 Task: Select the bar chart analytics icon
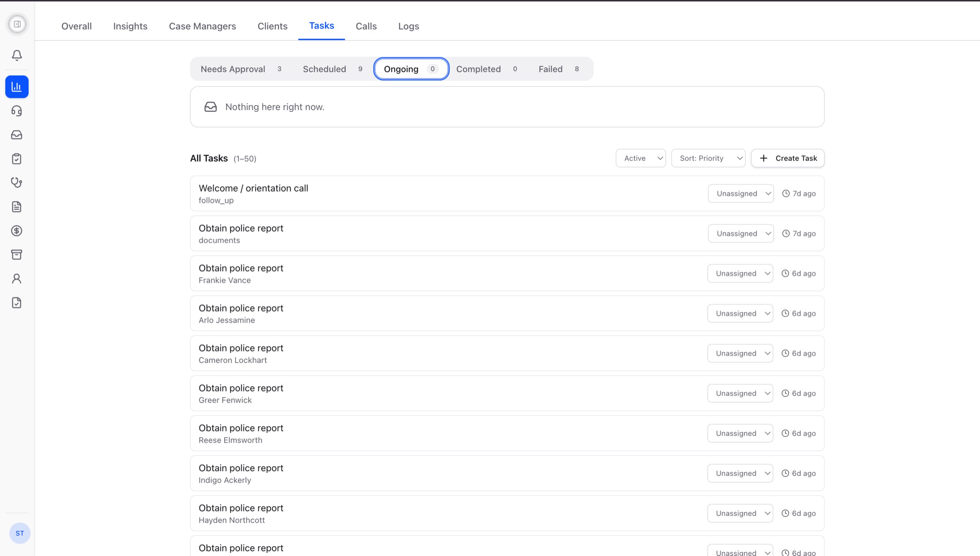tap(17, 87)
